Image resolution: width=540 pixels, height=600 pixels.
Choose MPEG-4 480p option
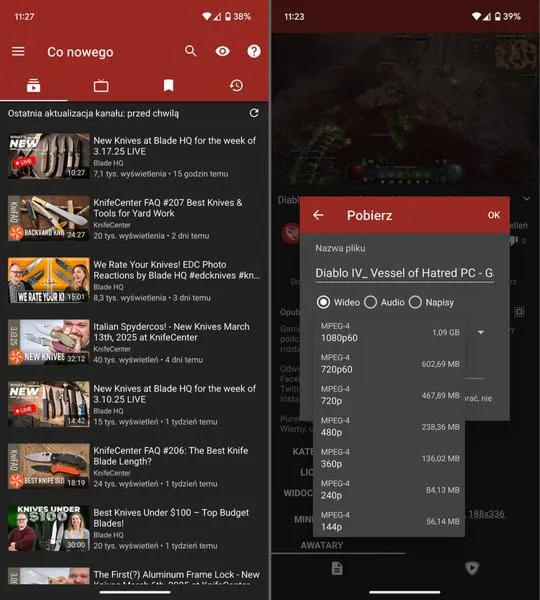pos(389,427)
